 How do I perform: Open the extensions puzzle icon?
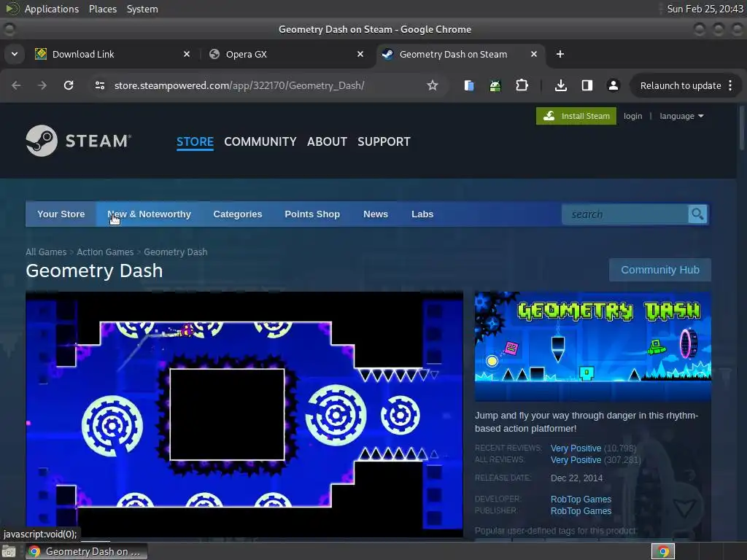coord(522,85)
